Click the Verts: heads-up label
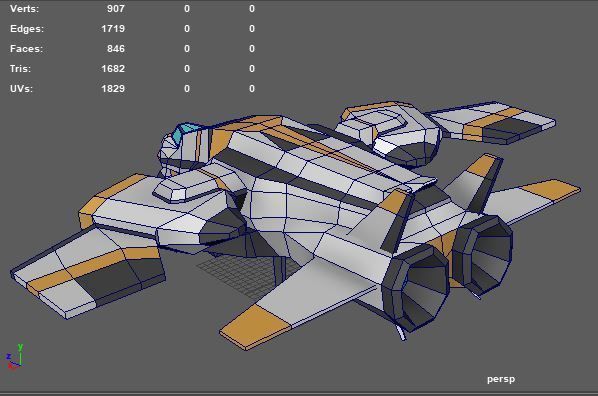Screen dimensions: 598x396 click(24, 9)
